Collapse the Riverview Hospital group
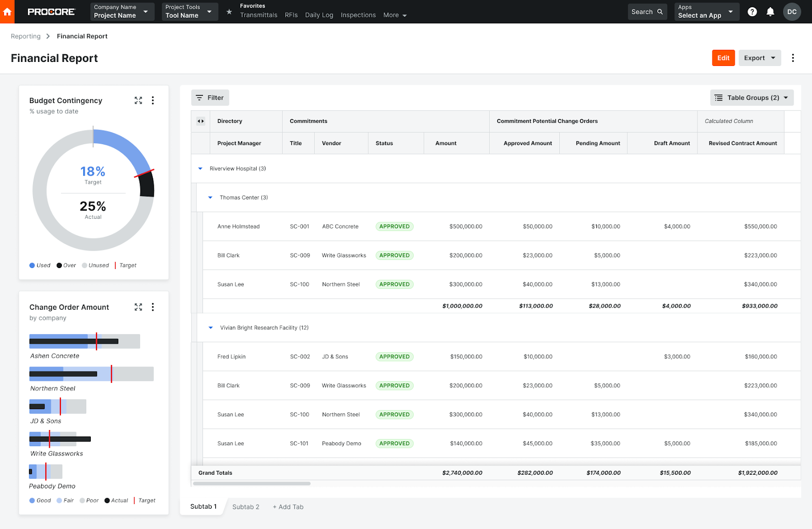 tap(200, 169)
